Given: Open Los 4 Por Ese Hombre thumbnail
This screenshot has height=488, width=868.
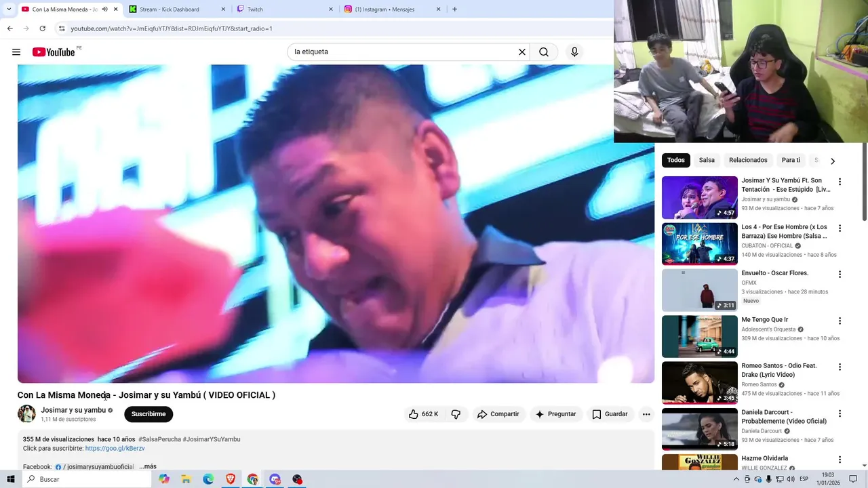Looking at the screenshot, I should pos(699,244).
